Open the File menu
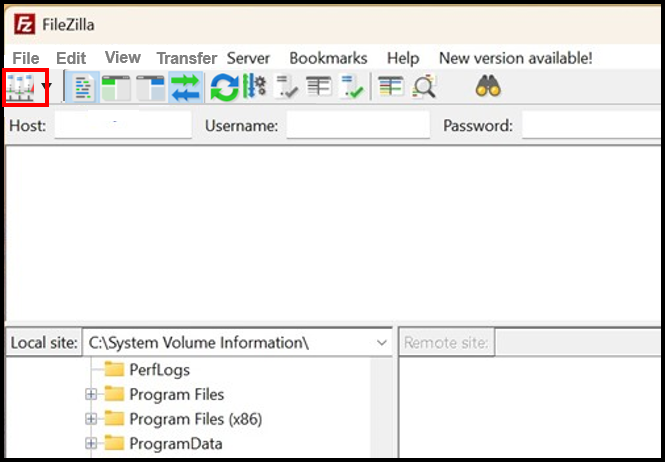The image size is (665, 462). coord(25,58)
